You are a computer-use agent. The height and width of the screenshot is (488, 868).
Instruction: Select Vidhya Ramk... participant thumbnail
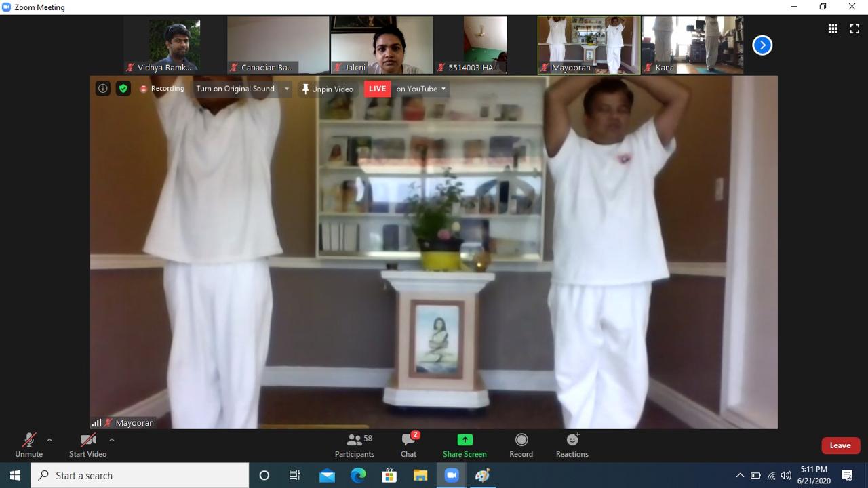pyautogui.click(x=174, y=45)
